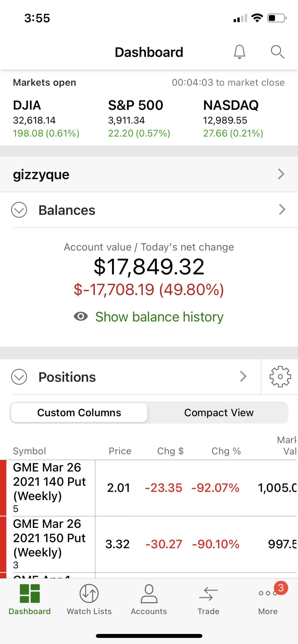The image size is (298, 644).
Task: Open the Accounts person icon
Action: point(149,593)
